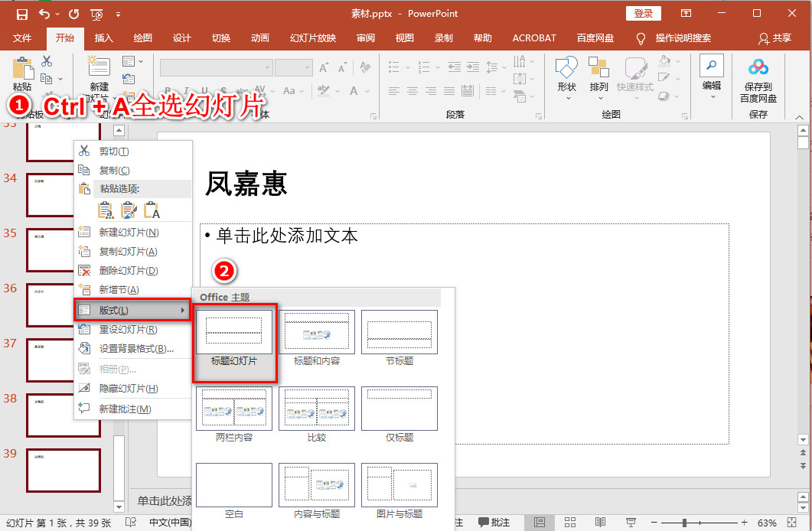This screenshot has height=531, width=812.
Task: Open the 幻灯片放映 ribbon tab
Action: (312, 37)
